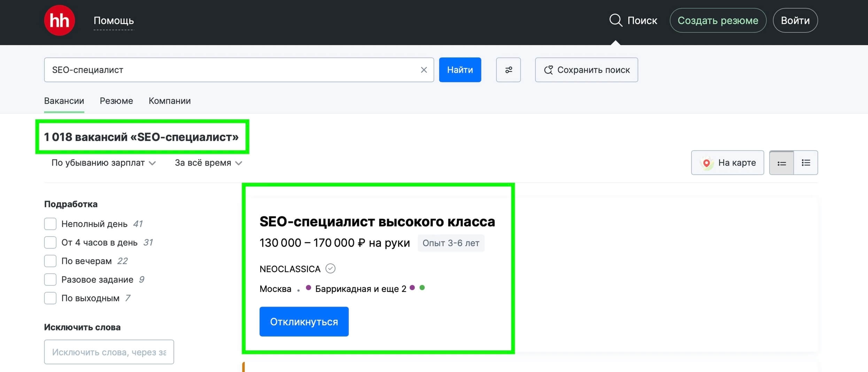The image size is (868, 372).
Task: Click the Исключить слова section heading
Action: pos(82,327)
